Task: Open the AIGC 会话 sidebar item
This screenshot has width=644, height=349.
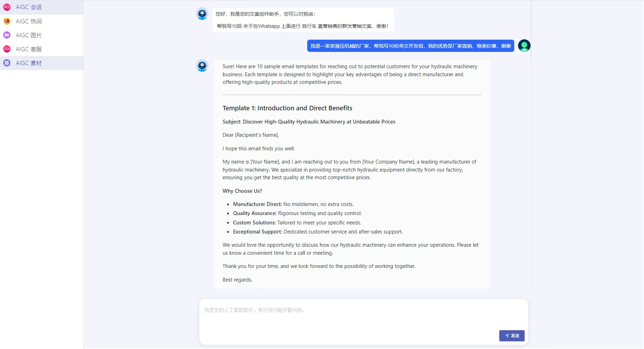Action: [29, 7]
